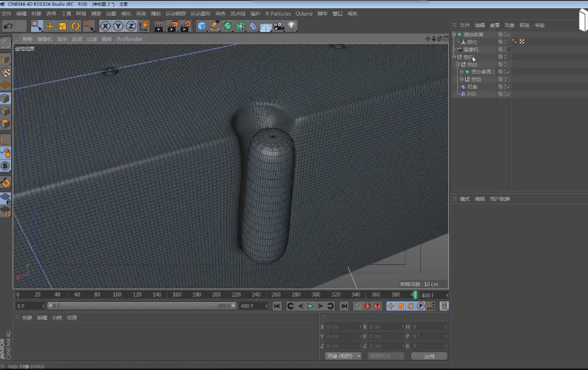Click the 应用 apply button
This screenshot has height=370, width=588.
coord(430,356)
